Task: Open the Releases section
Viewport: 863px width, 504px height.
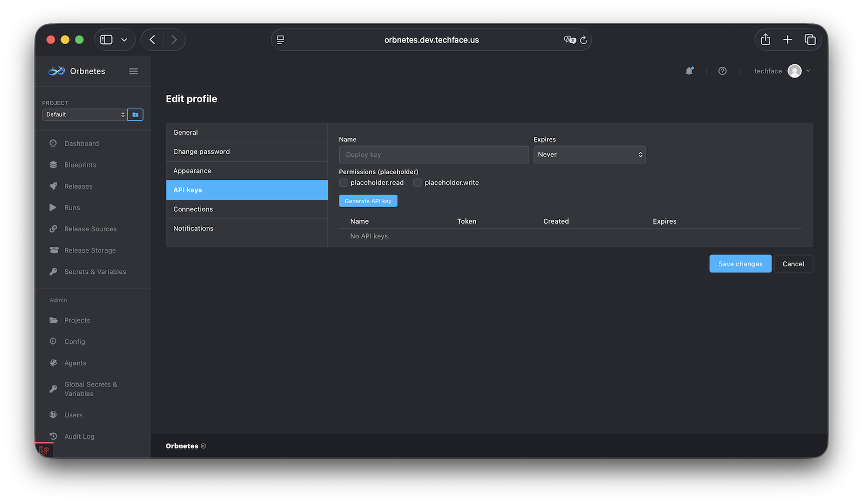Action: tap(78, 186)
